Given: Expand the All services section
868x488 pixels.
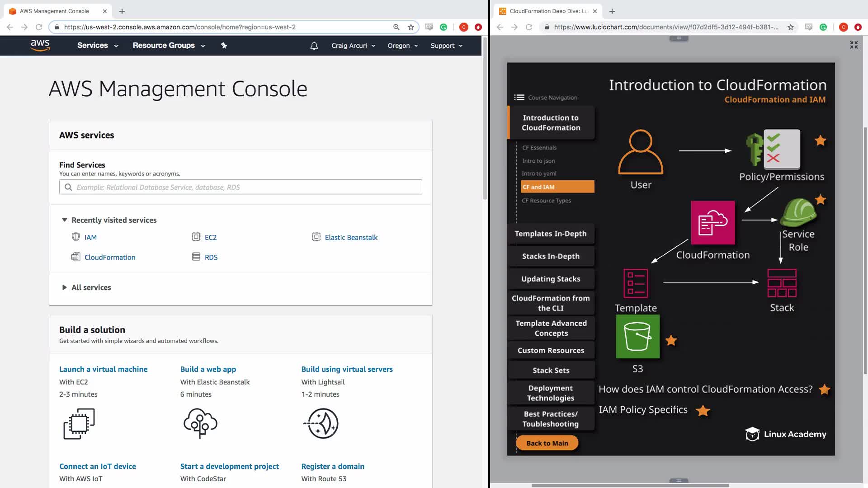Looking at the screenshot, I should click(65, 287).
